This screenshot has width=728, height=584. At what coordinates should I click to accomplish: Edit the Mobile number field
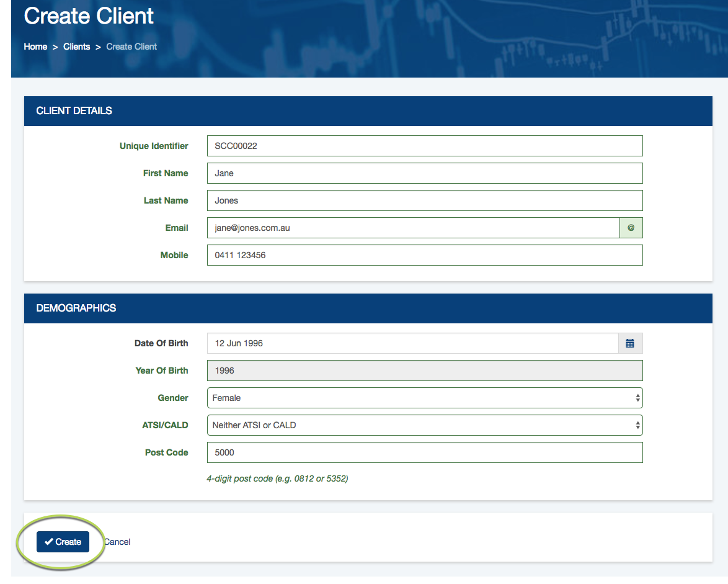pos(425,255)
